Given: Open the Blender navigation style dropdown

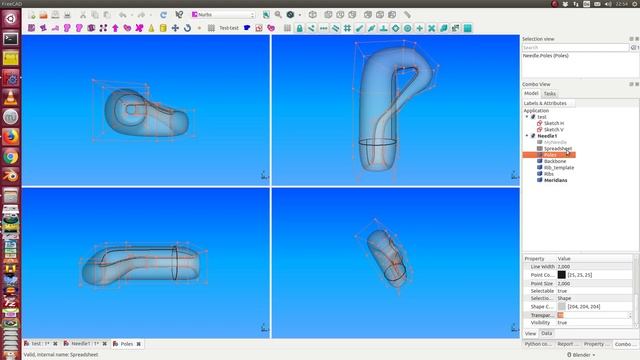Looking at the screenshot, I should pyautogui.click(x=581, y=355).
